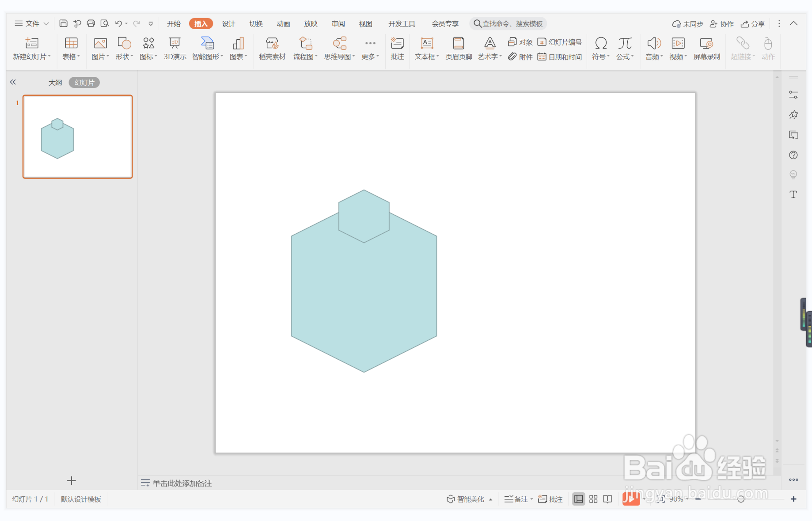This screenshot has height=521, width=812.
Task: Select slide 1 thumbnail in panel
Action: [x=78, y=137]
